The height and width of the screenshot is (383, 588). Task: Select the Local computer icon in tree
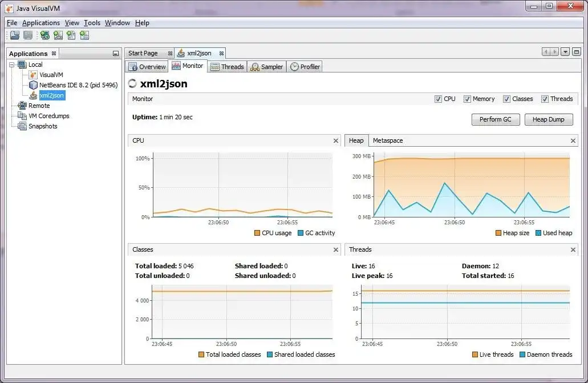tap(22, 64)
